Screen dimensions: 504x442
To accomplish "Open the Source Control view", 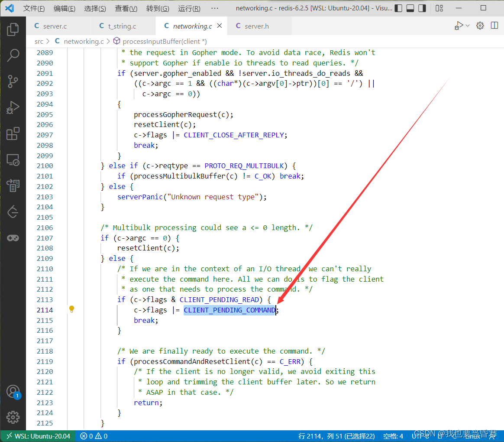I will point(13,81).
